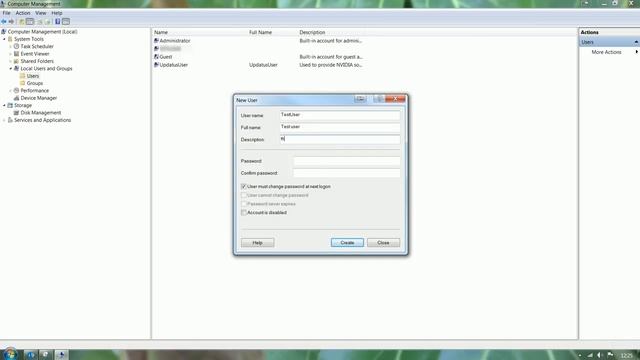This screenshot has width=640, height=360.
Task: Expand the Event Viewer tree node
Action: coord(11,53)
